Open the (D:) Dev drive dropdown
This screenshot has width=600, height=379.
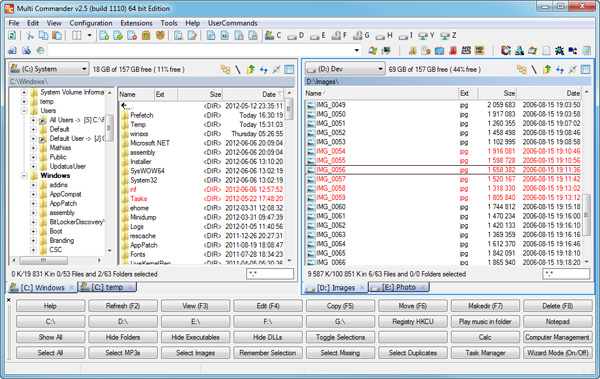coord(345,69)
